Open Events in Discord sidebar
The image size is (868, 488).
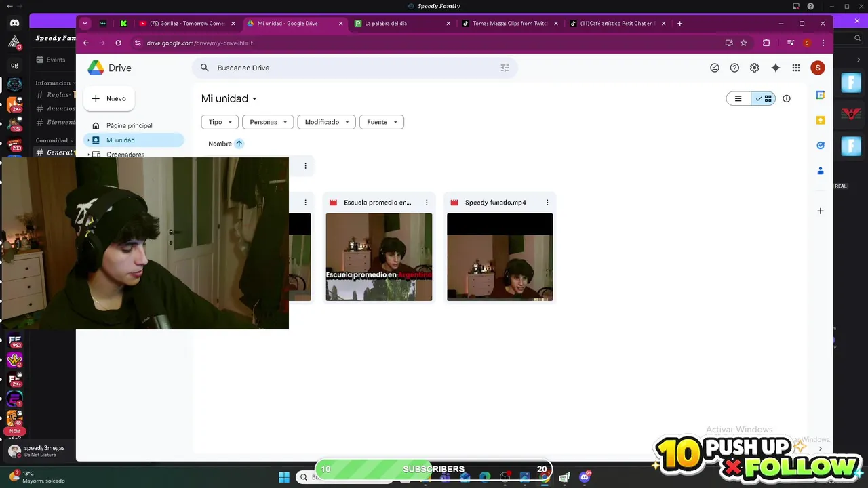coord(56,60)
